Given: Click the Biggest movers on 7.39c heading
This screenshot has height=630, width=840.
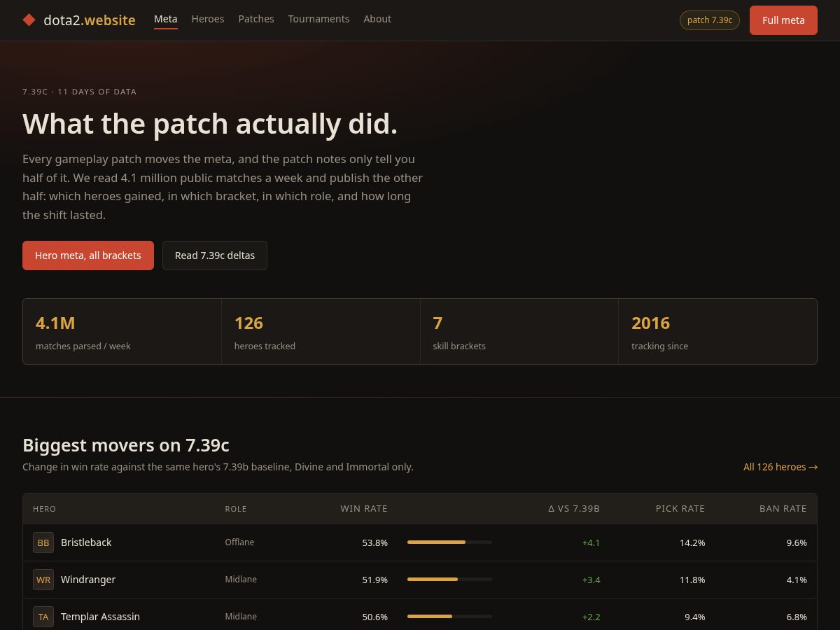Looking at the screenshot, I should tap(126, 445).
